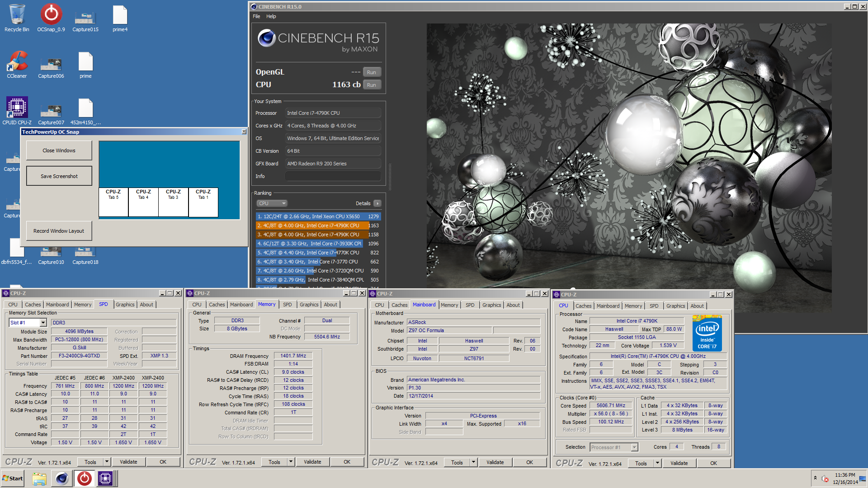Click the clock in the system tray
868x488 pixels.
tap(845, 479)
